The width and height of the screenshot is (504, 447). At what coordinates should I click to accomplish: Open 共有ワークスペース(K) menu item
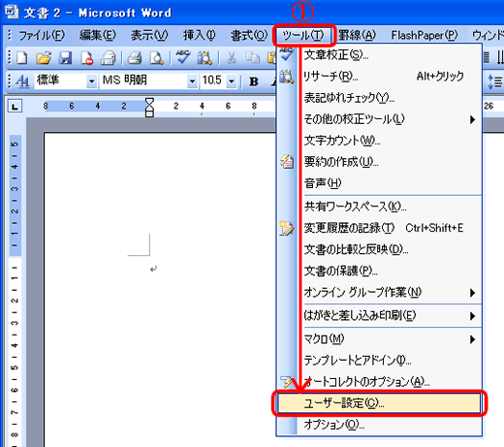379,207
